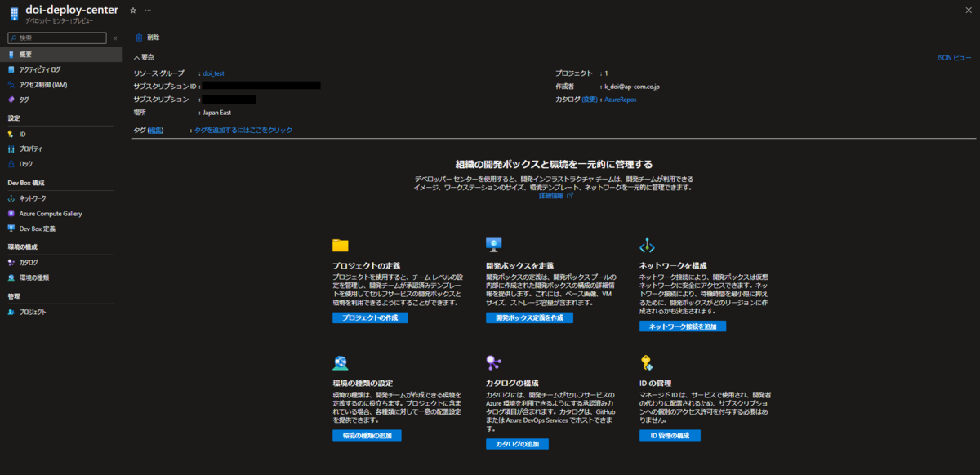Screen dimensions: 980x475
Task: Click the network icon above ネットワークを構成
Action: pyautogui.click(x=647, y=246)
